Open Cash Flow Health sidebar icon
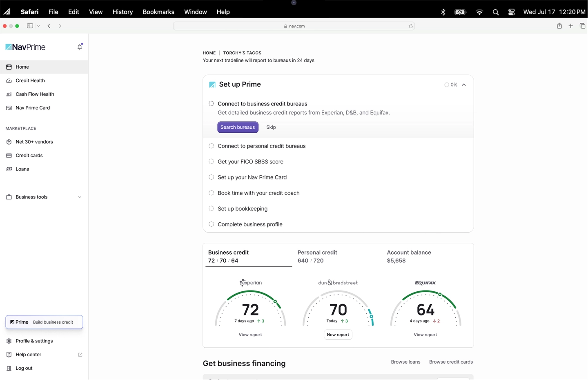 9,94
